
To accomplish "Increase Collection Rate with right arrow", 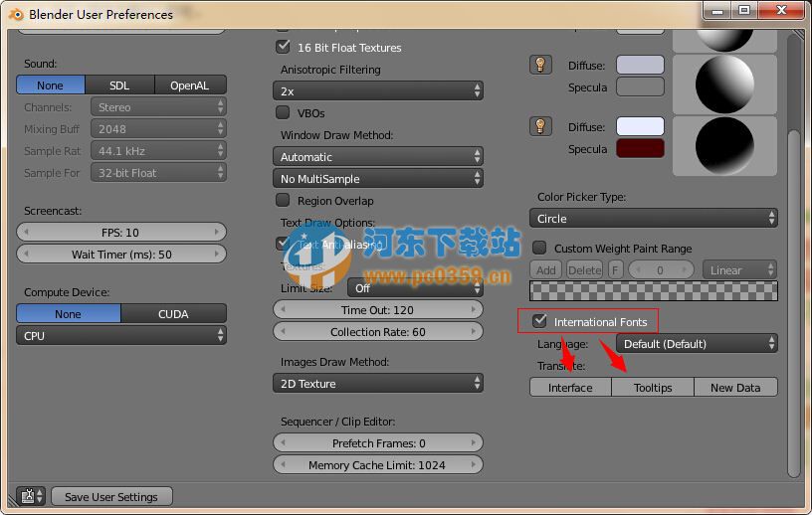I will (474, 331).
